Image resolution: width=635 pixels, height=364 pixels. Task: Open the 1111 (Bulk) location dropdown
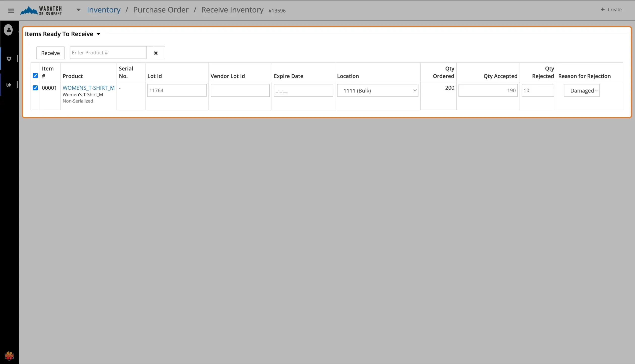coord(377,90)
